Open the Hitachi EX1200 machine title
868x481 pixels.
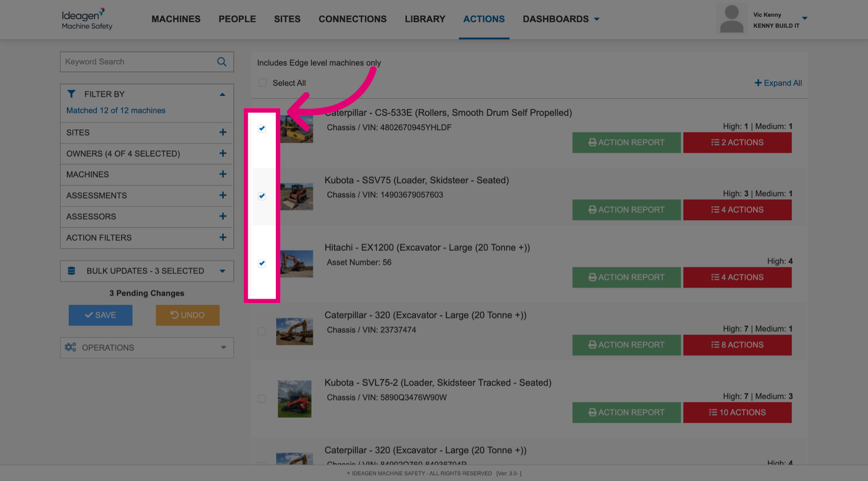427,247
